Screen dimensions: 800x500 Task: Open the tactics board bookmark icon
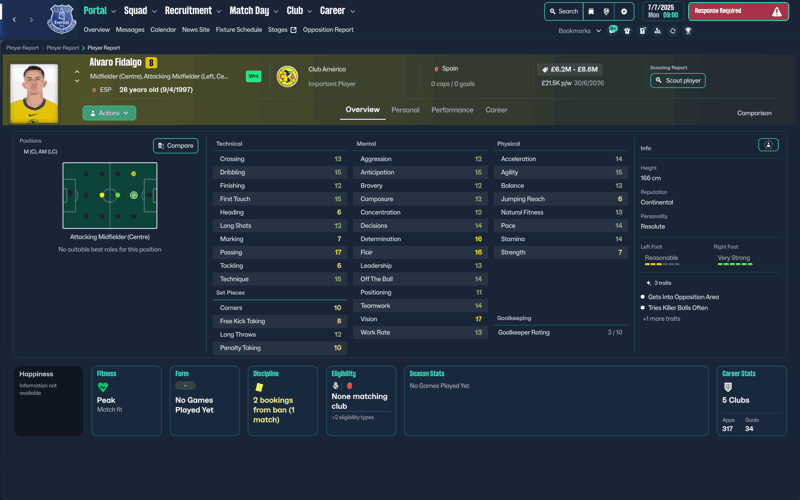pos(642,31)
